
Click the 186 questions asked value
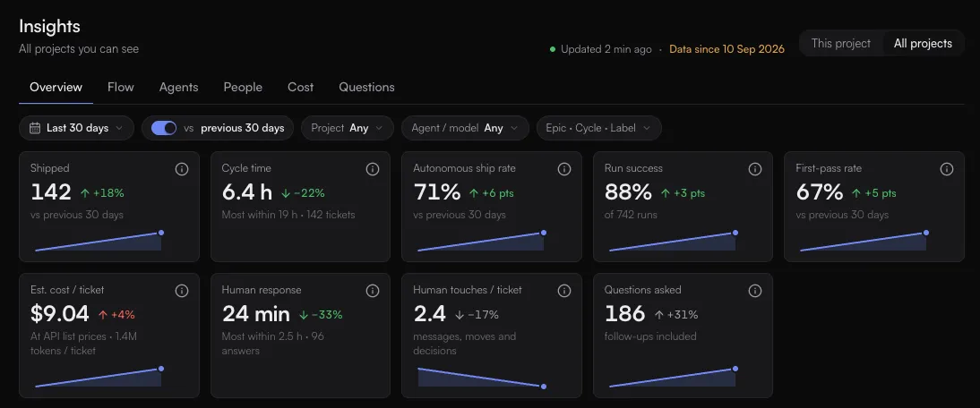pyautogui.click(x=624, y=314)
